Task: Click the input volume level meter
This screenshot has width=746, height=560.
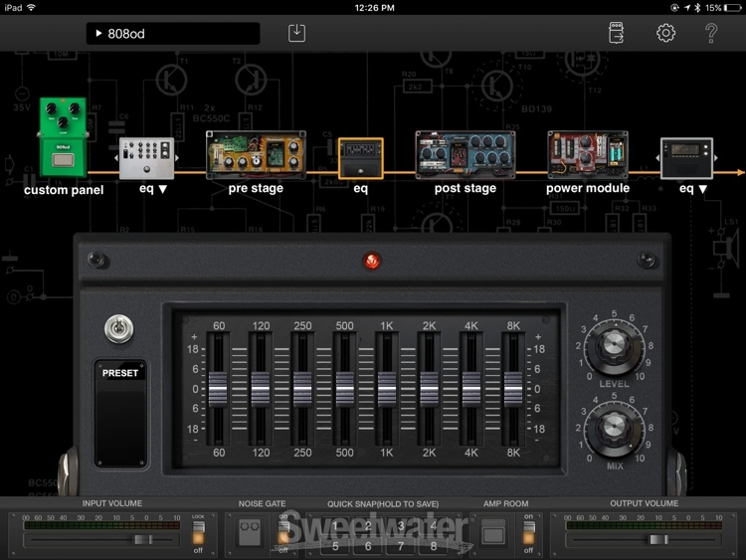Action: coord(101,526)
